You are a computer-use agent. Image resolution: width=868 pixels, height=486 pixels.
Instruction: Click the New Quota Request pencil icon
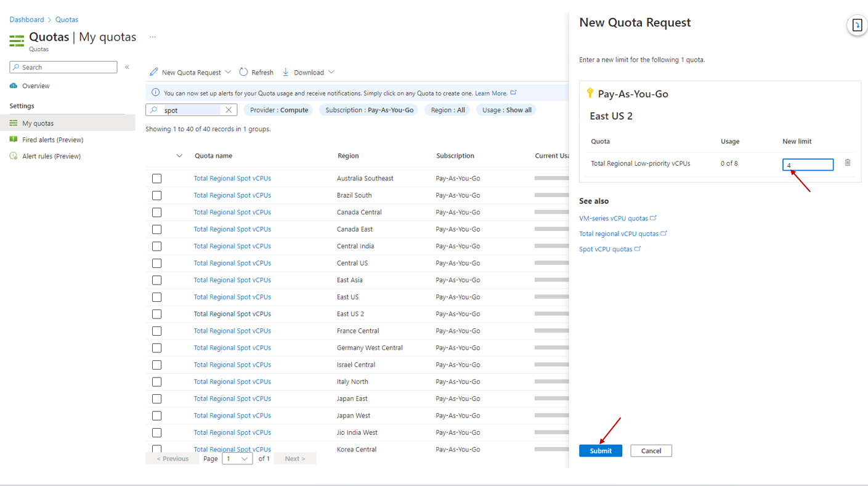click(154, 72)
